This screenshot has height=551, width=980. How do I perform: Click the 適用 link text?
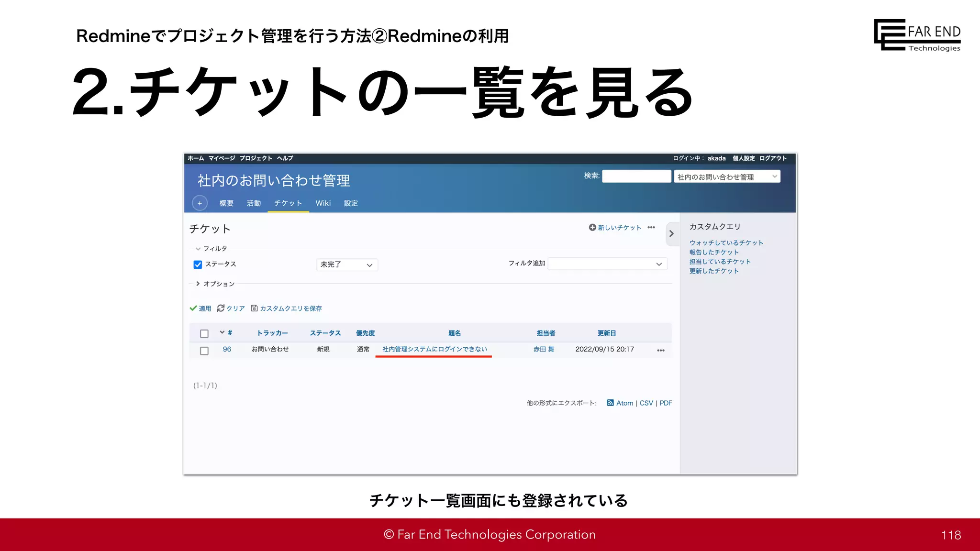pos(205,309)
